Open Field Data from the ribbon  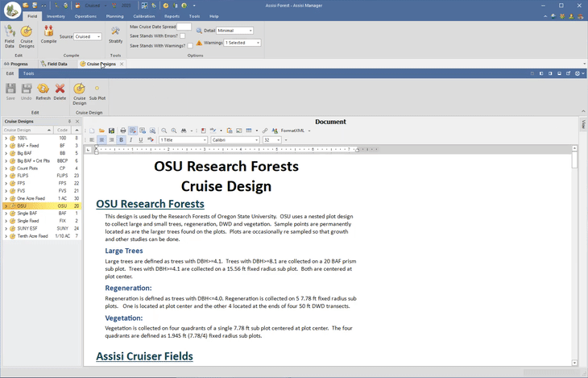[10, 37]
